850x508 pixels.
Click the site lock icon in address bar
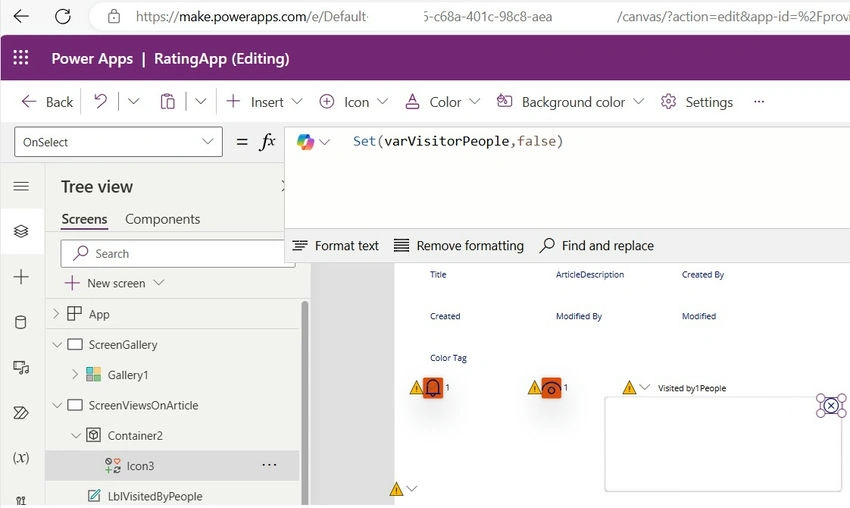(114, 16)
